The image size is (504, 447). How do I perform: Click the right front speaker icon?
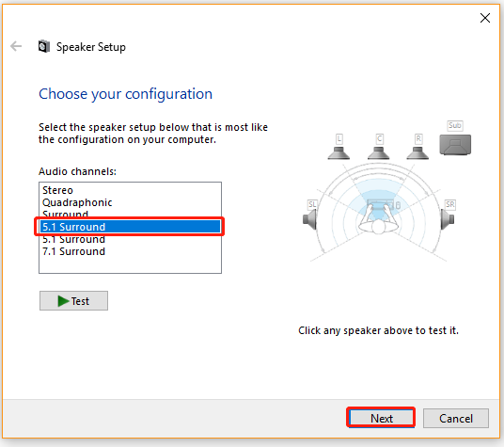pos(417,152)
